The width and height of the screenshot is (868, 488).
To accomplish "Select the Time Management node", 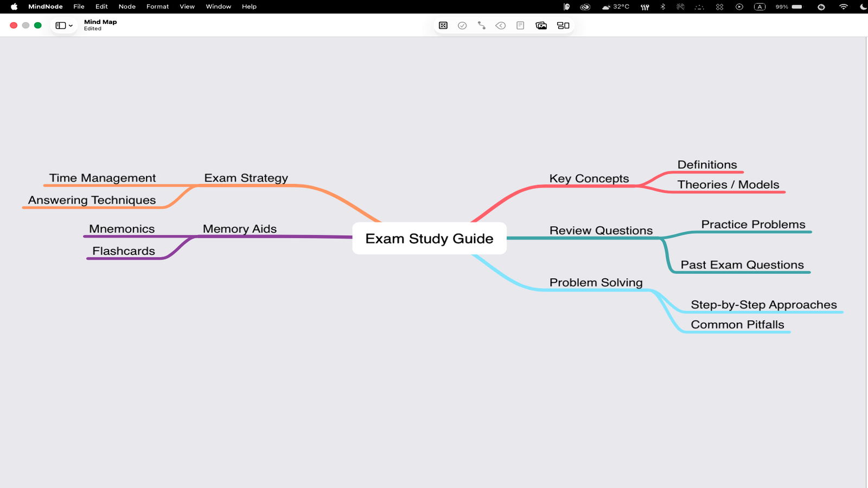I will point(103,178).
